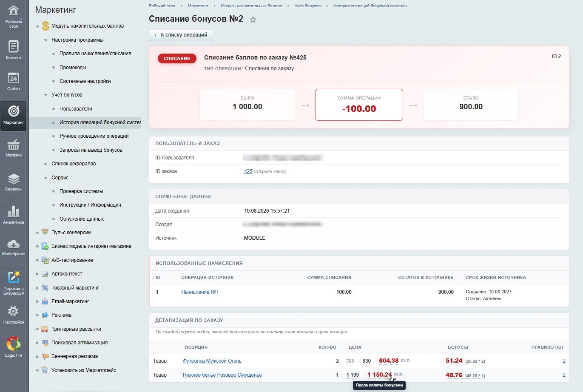Add page to favorites with star icon

pos(253,20)
